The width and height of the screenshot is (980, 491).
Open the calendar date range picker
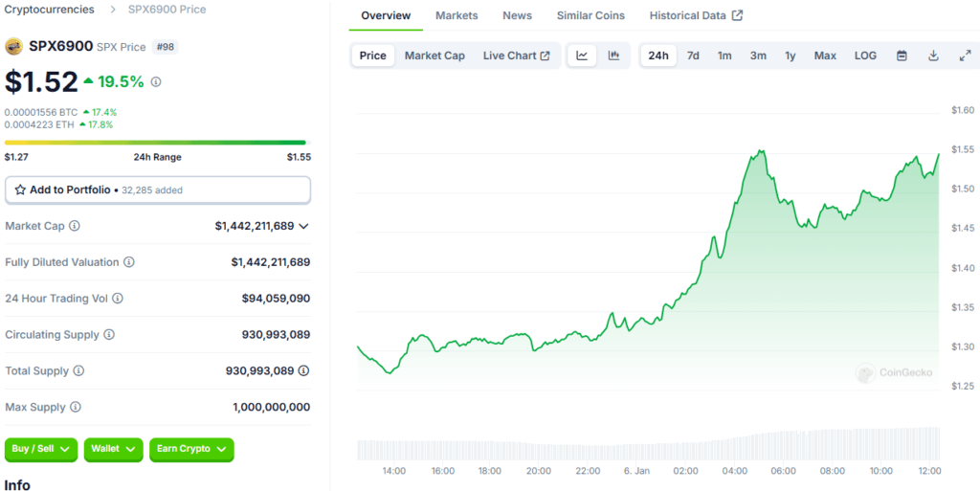coord(902,56)
